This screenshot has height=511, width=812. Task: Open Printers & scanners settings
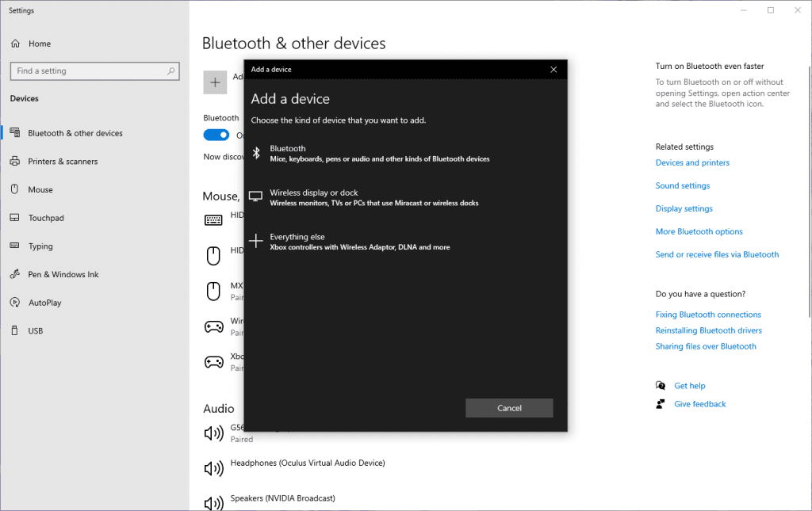tap(63, 162)
